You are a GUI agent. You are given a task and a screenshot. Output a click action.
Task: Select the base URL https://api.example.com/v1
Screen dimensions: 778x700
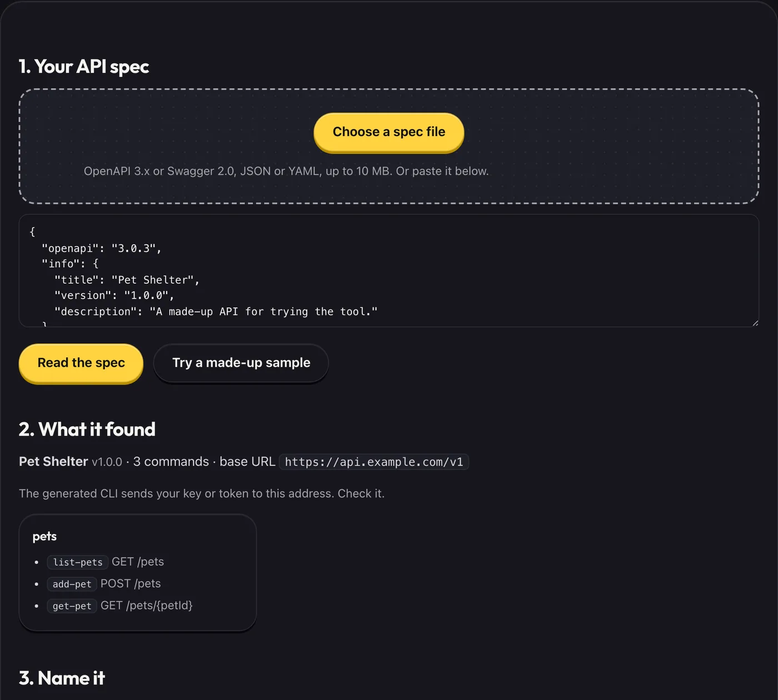pos(374,462)
